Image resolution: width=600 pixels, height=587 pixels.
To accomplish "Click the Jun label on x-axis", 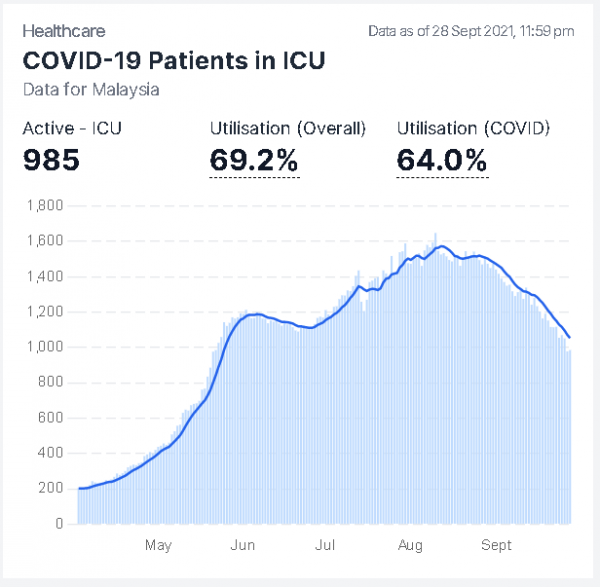I will tap(243, 545).
